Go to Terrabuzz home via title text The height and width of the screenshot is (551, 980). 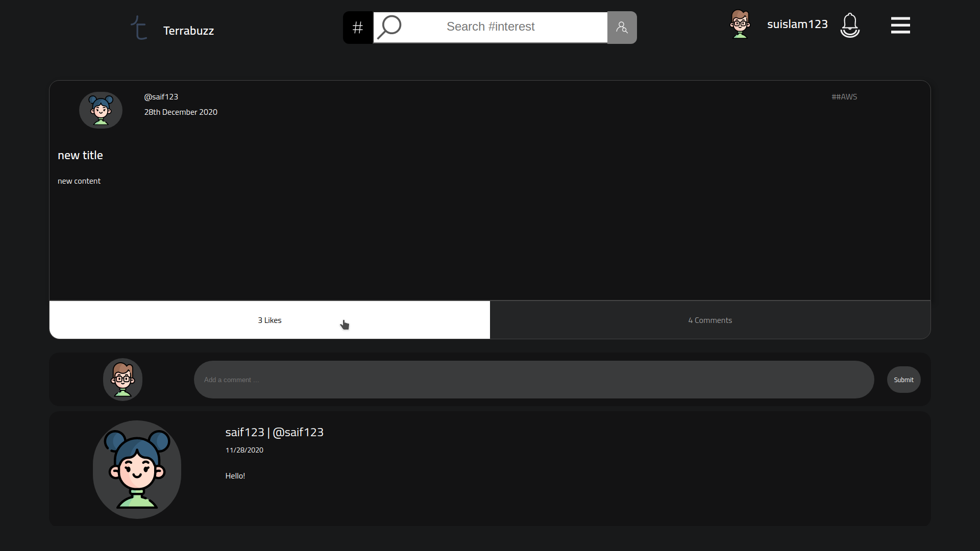click(188, 31)
